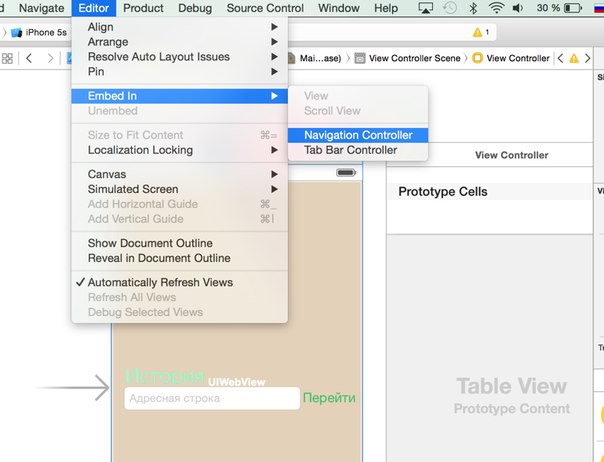Select Embed In menu item
Viewport: 604px width, 462px height.
click(180, 96)
